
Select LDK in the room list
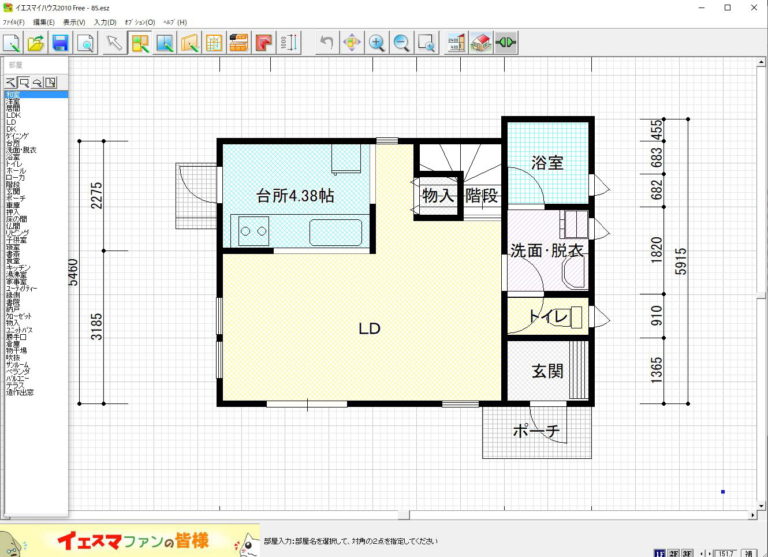coord(13,115)
